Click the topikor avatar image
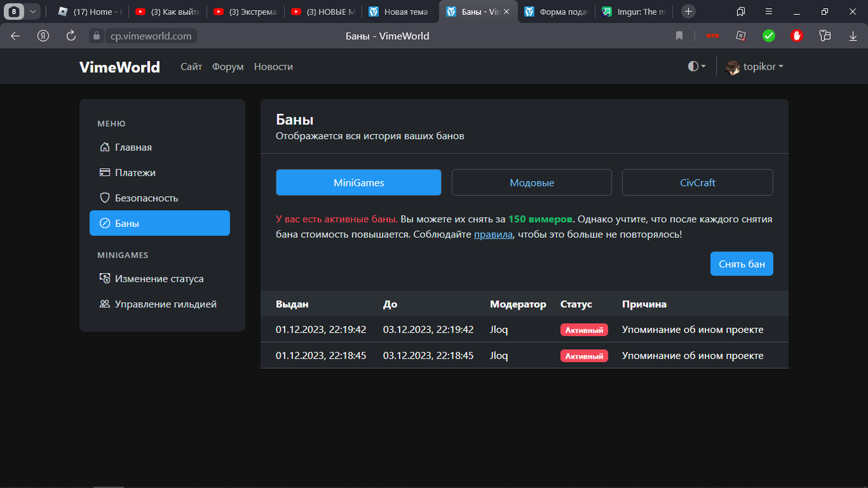This screenshot has width=868, height=488. coord(732,67)
